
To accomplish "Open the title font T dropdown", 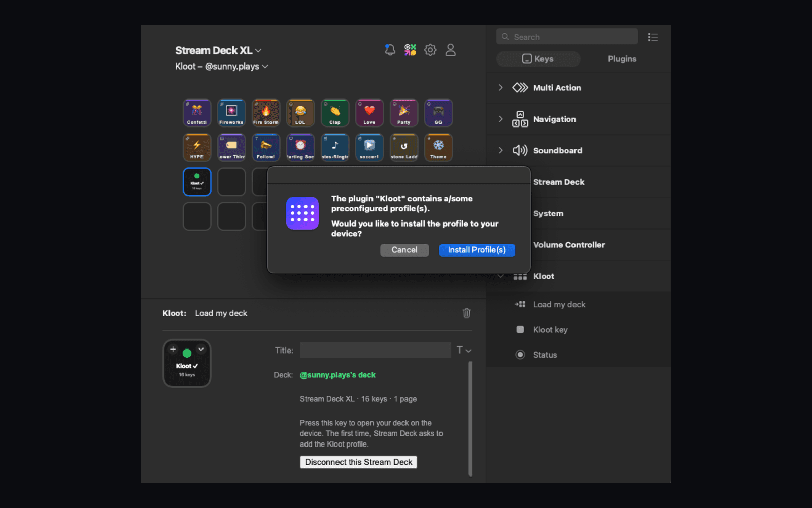I will coord(464,350).
